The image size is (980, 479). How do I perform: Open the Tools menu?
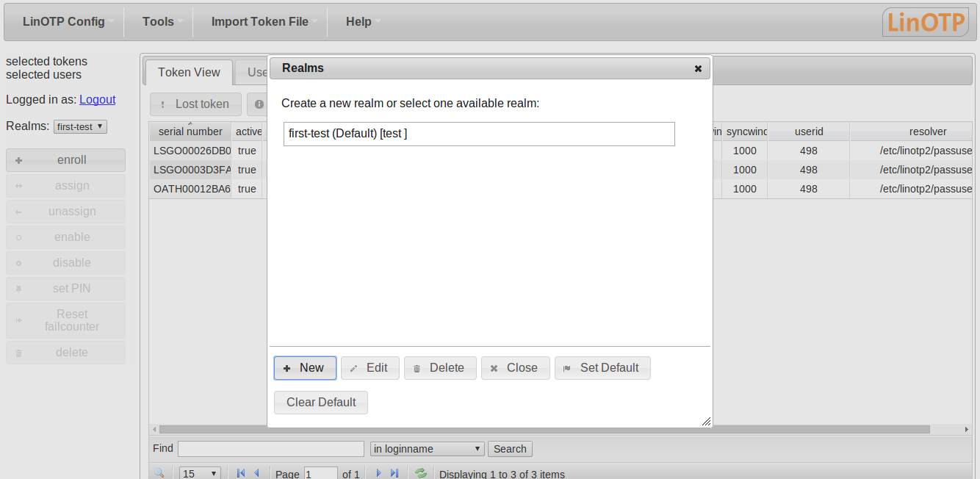[x=158, y=21]
